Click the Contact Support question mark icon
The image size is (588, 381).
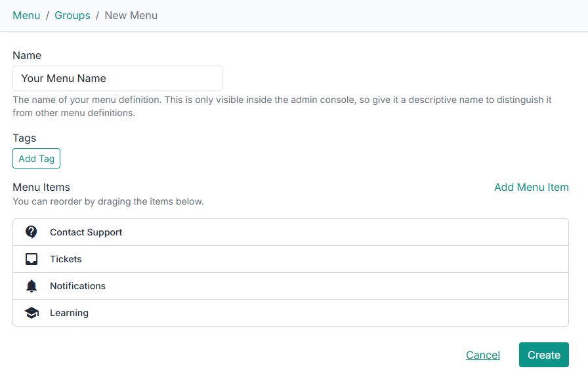tap(31, 232)
